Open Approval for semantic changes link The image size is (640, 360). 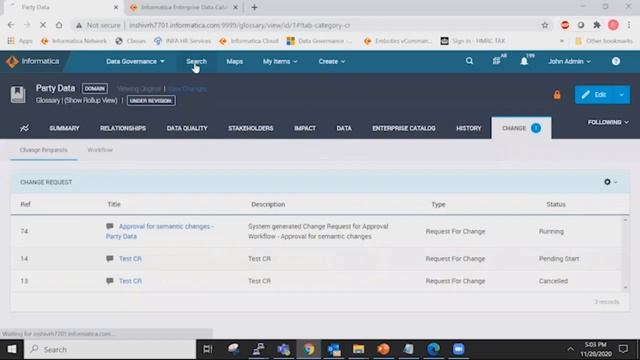[x=160, y=231]
